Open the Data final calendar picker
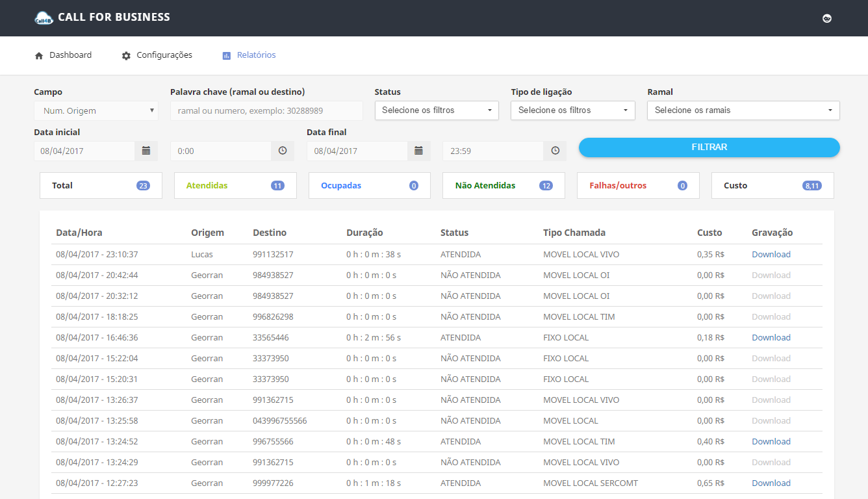This screenshot has height=499, width=868. click(x=418, y=151)
